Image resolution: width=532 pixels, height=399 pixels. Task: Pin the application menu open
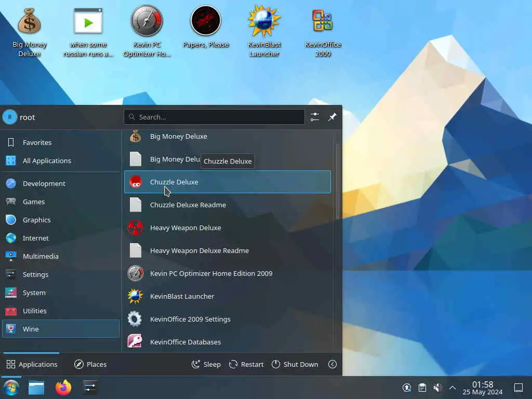coord(332,117)
